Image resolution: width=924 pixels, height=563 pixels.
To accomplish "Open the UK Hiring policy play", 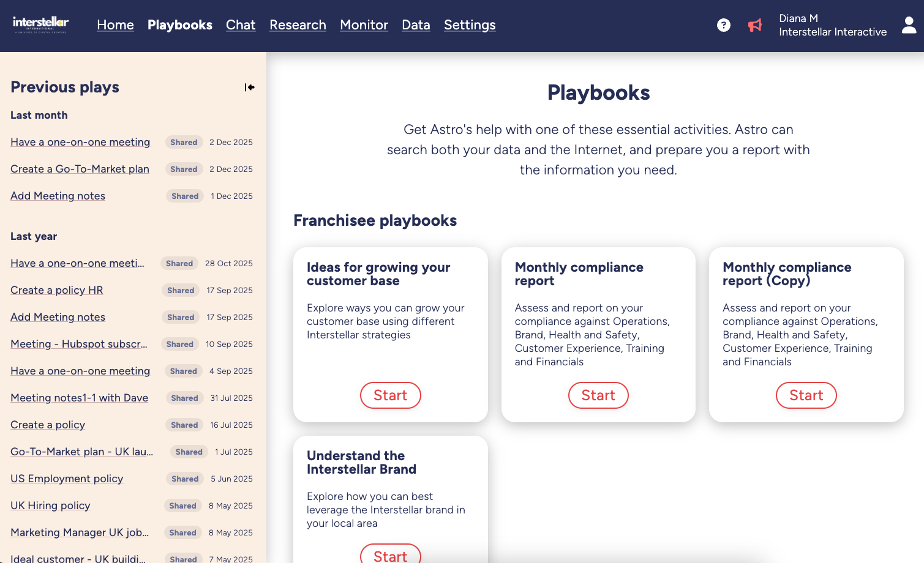I will (x=50, y=505).
